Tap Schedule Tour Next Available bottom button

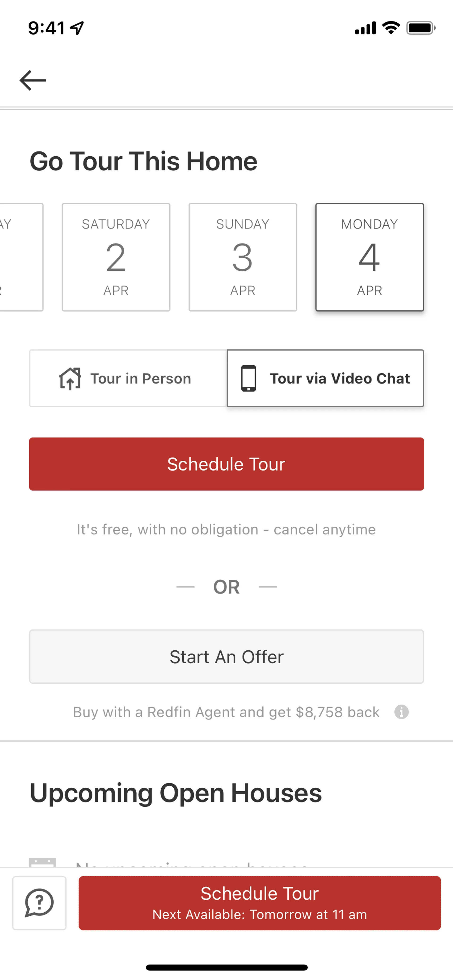click(x=260, y=903)
